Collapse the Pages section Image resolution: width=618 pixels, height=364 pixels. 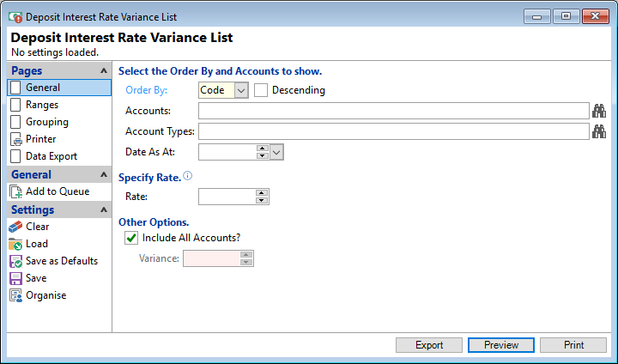point(104,71)
